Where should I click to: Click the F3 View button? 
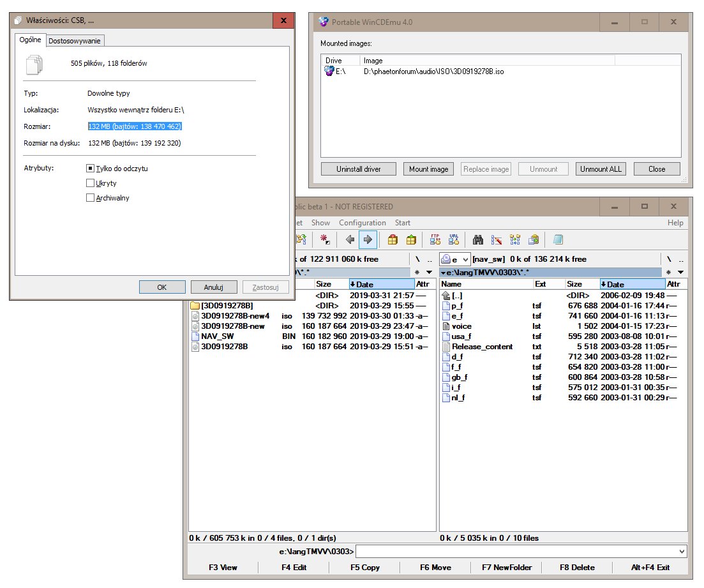tap(223, 568)
